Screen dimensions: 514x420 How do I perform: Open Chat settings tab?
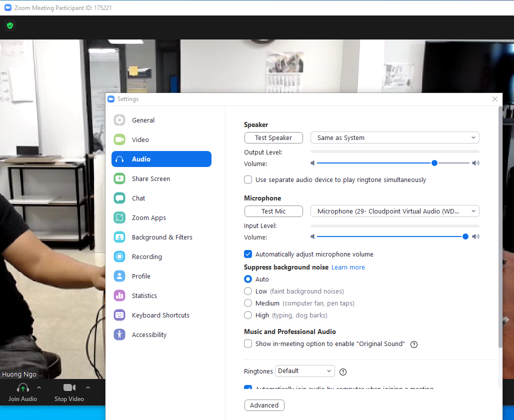tap(161, 198)
